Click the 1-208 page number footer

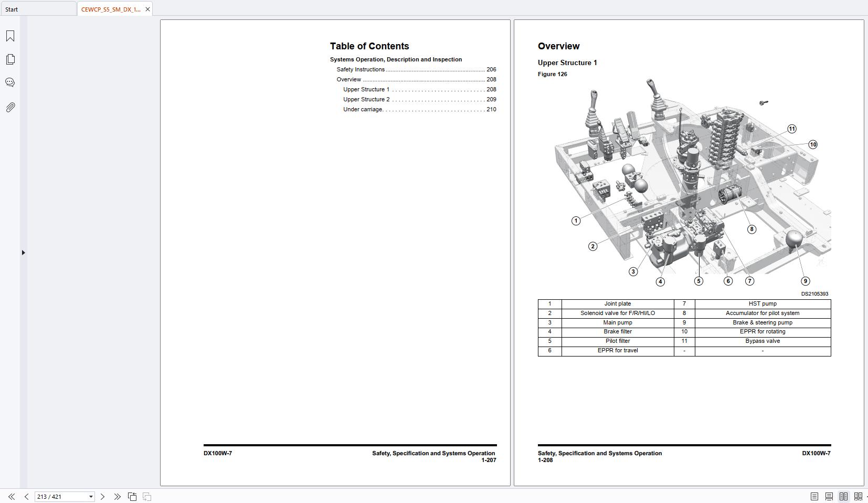[x=545, y=460]
